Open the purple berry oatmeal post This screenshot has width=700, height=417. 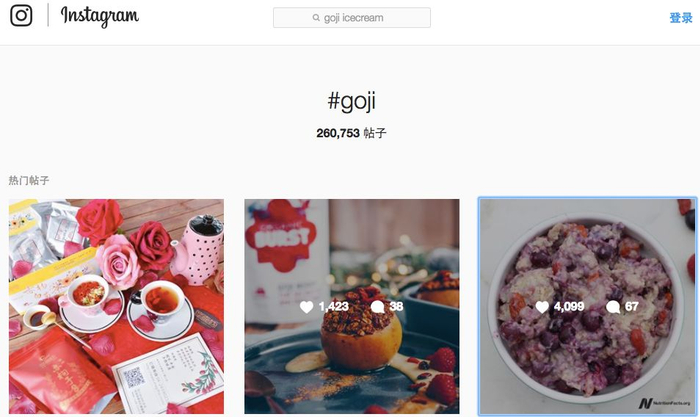587,306
